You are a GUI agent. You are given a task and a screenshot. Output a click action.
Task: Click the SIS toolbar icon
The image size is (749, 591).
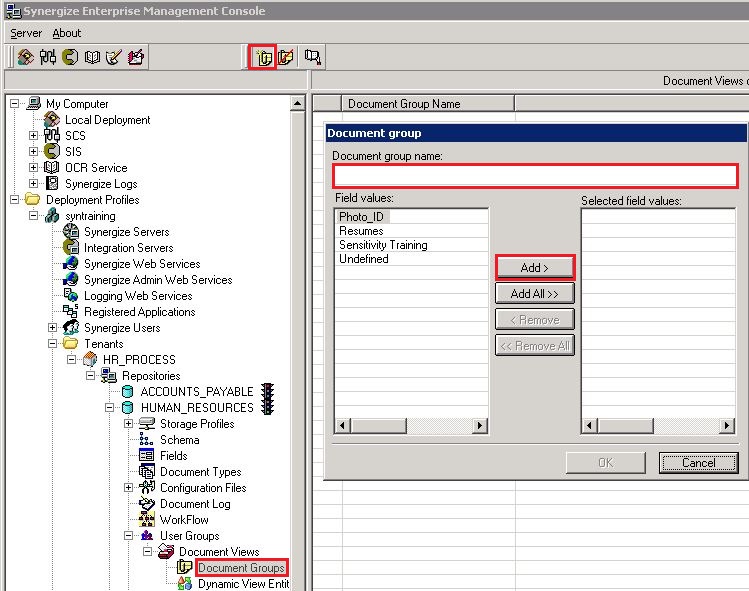(x=70, y=57)
